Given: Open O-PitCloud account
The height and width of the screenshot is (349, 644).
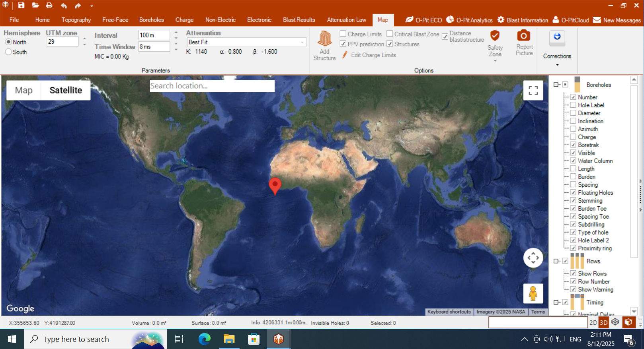Looking at the screenshot, I should [x=570, y=20].
